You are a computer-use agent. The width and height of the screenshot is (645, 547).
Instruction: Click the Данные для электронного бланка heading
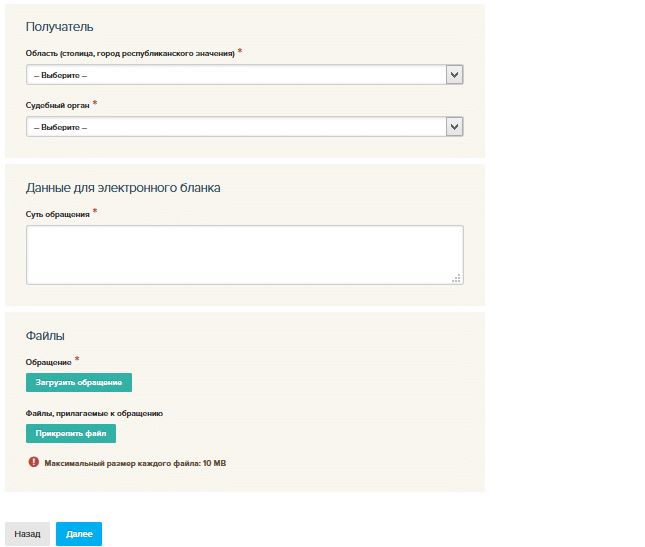(122, 187)
